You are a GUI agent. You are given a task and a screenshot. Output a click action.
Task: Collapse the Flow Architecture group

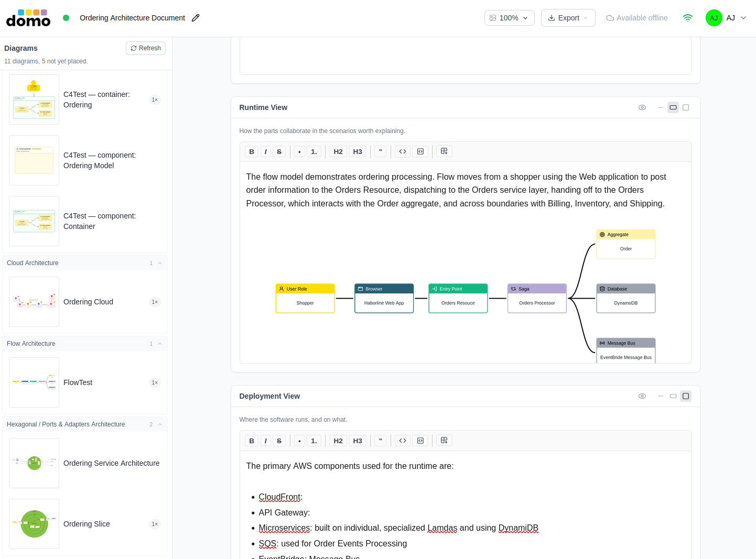tap(160, 344)
